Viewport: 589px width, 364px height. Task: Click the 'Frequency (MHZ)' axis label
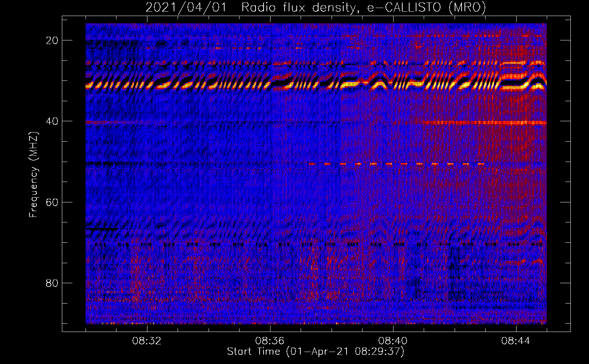(33, 174)
